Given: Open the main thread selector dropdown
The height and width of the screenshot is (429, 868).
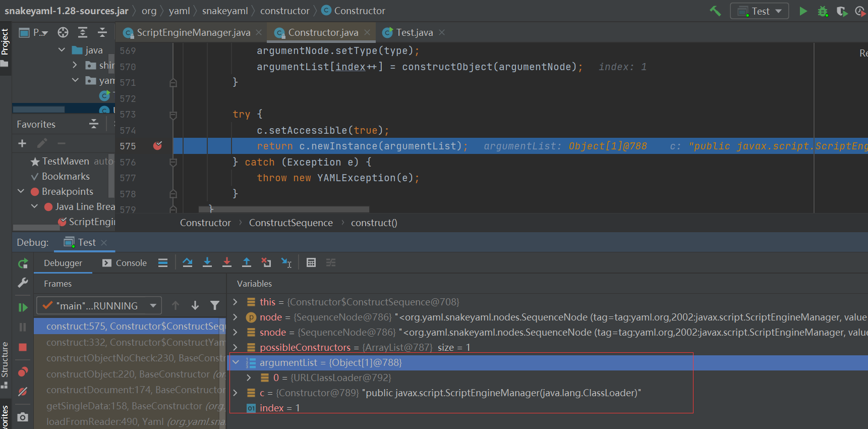Looking at the screenshot, I should (99, 306).
